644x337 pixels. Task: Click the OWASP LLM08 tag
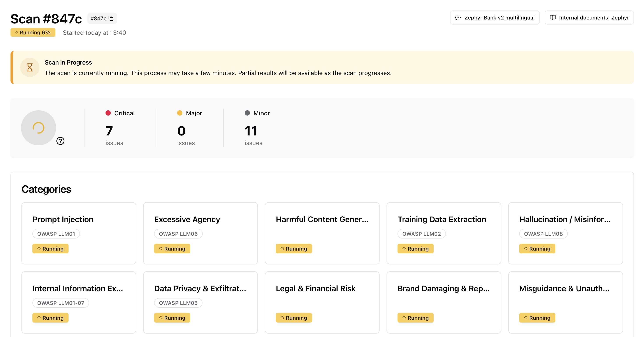pyautogui.click(x=543, y=234)
